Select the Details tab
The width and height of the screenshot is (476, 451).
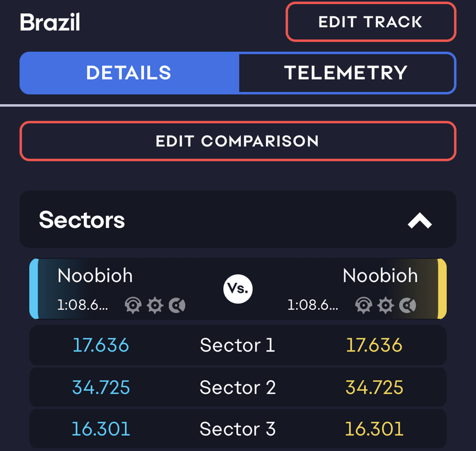pos(129,73)
